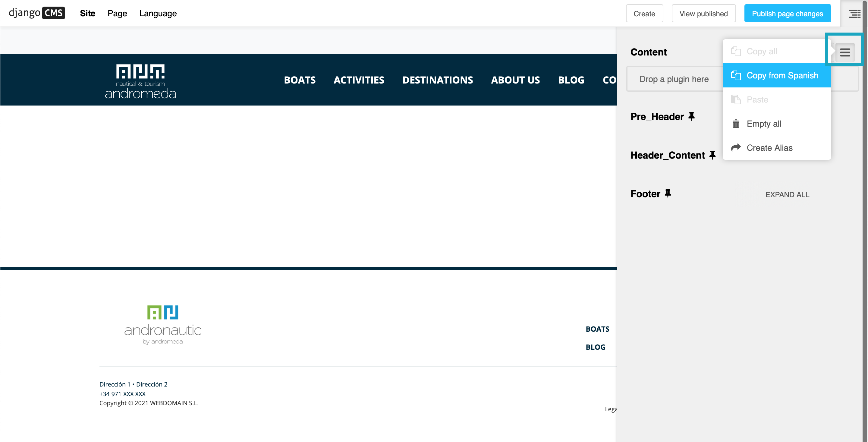Screen dimensions: 868x442
Task: Choose Empty all option
Action: (777, 124)
